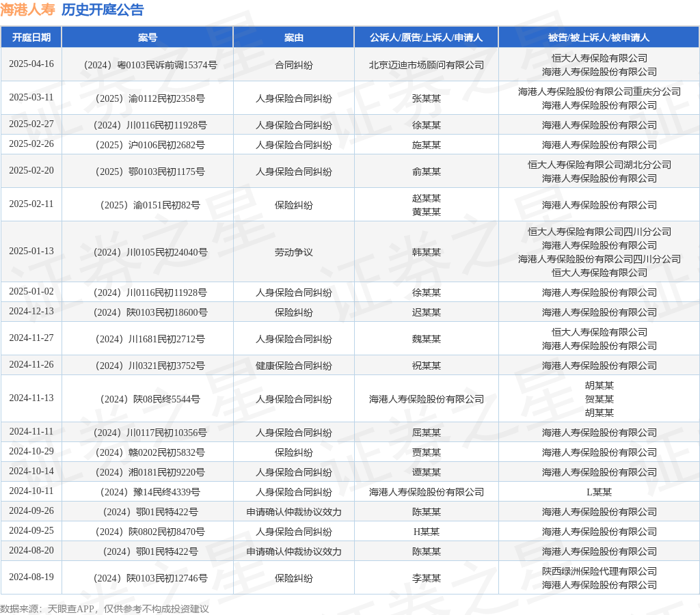Click case number 沪0106民初2682号
Image resolution: width=700 pixels, height=615 pixels.
[150, 145]
